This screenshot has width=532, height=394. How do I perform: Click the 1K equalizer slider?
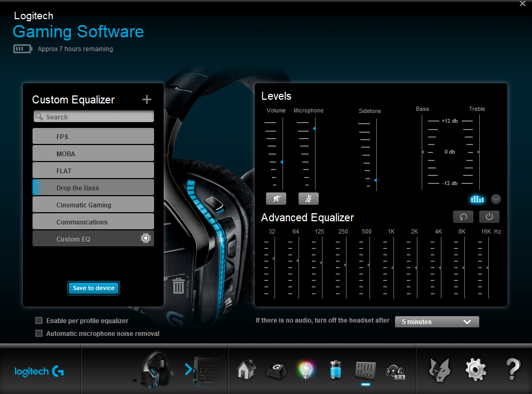pyautogui.click(x=393, y=268)
